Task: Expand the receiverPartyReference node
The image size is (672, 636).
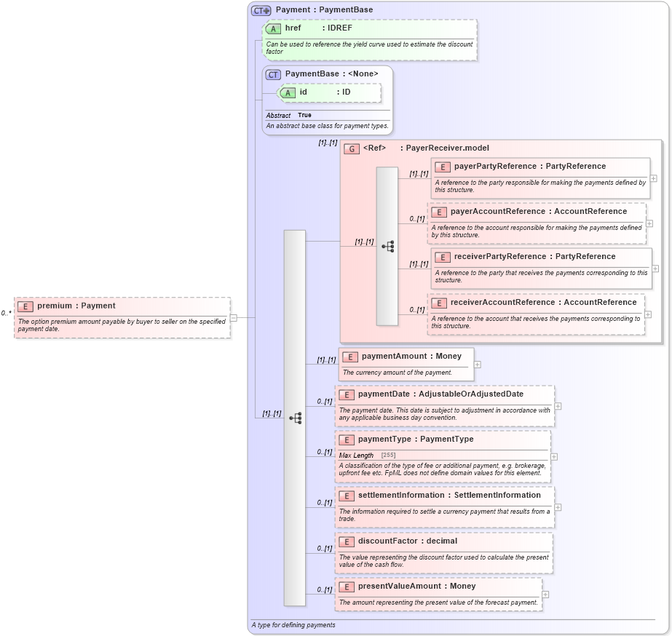Action: (655, 269)
